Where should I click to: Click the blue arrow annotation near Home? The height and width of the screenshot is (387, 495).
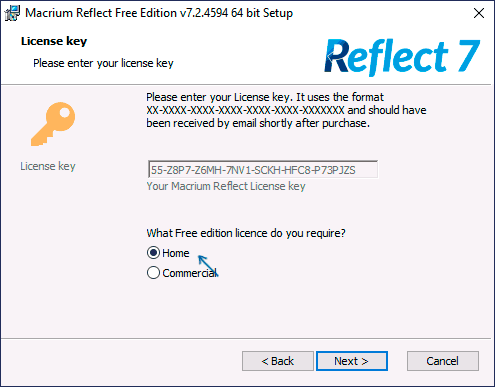[208, 265]
